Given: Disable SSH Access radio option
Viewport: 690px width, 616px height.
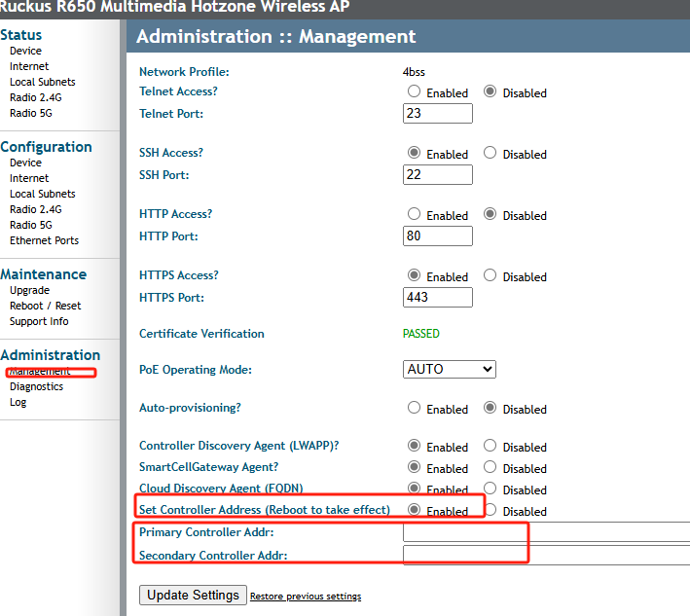Looking at the screenshot, I should click(490, 153).
